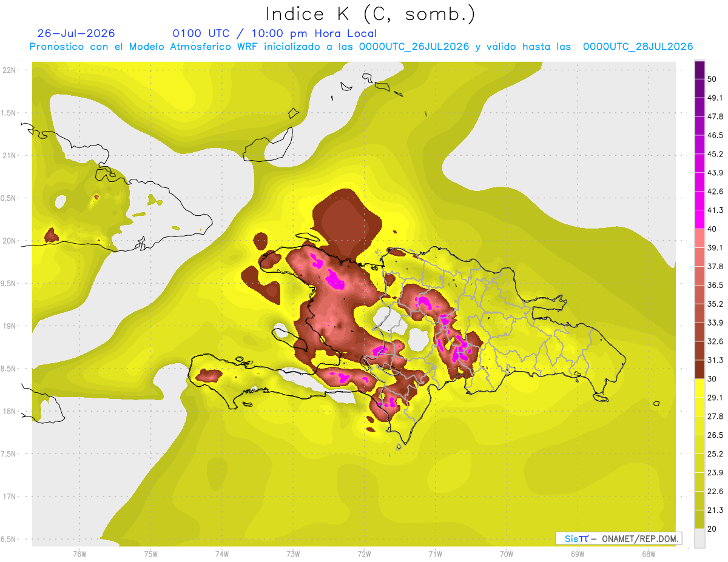This screenshot has height=562, width=728.
Task: Click the "72W" longitude axis label
Action: pyautogui.click(x=364, y=554)
